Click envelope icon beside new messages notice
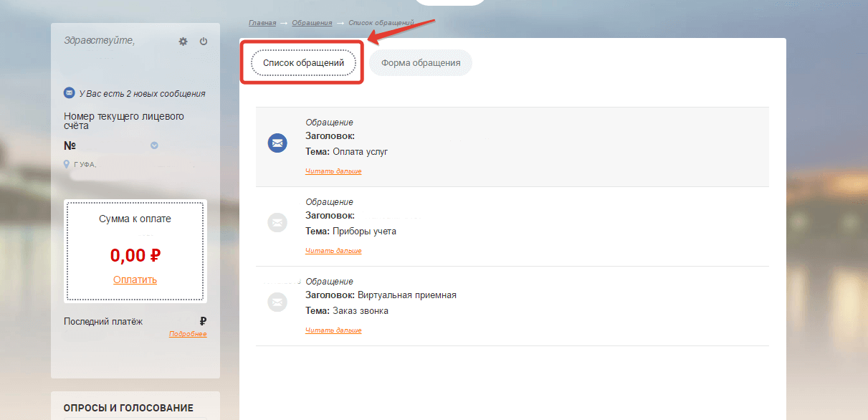 pyautogui.click(x=69, y=93)
